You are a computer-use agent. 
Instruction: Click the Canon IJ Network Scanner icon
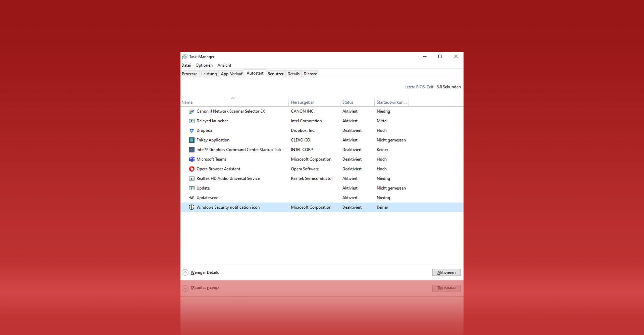point(192,111)
